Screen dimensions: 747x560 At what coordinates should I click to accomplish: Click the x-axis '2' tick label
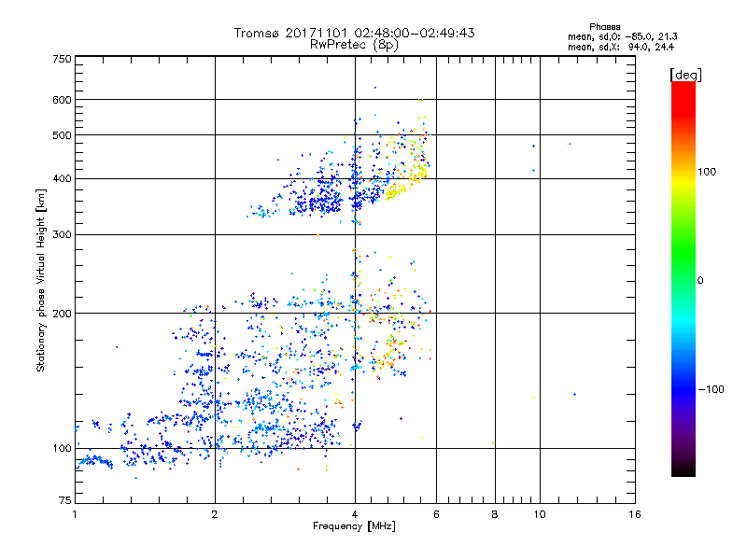(x=215, y=514)
